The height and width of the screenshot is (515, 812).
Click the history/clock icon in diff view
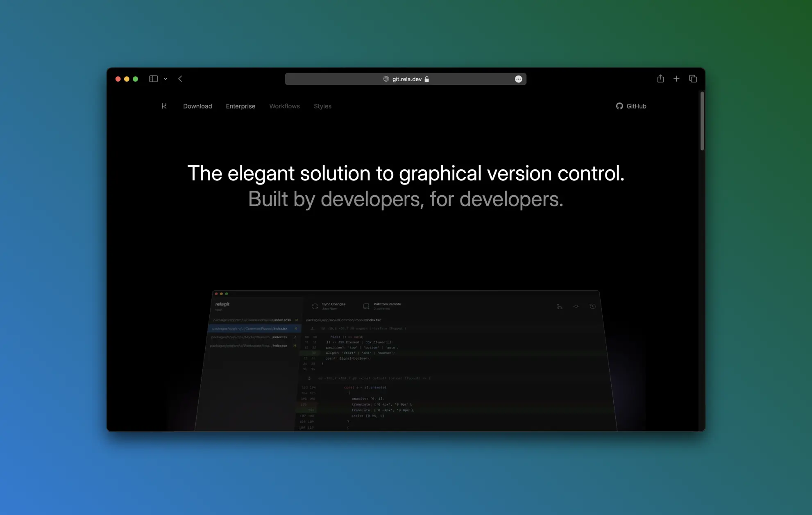592,306
